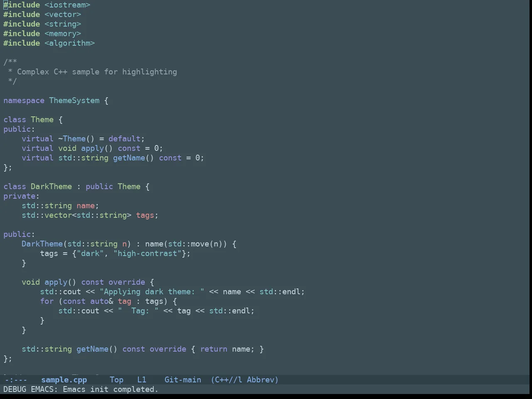Place cursor on '#include <iostream>' line
Viewport: 532px width, 399px height.
click(x=47, y=5)
